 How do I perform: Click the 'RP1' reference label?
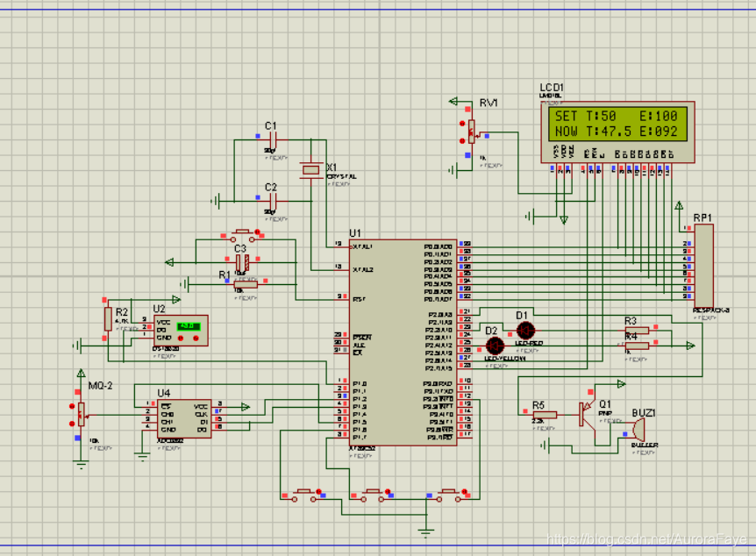[x=703, y=218]
